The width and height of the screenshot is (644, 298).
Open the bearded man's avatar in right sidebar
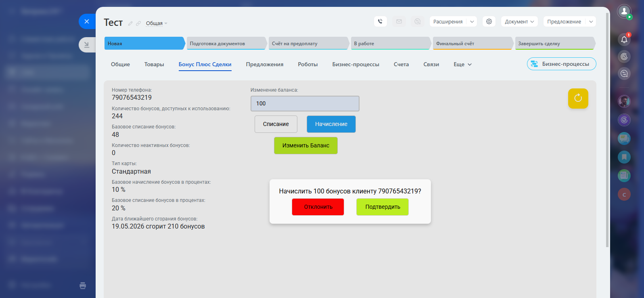coord(624,101)
